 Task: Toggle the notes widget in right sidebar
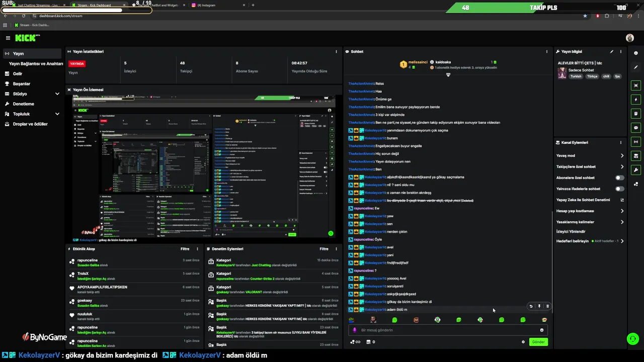click(x=636, y=114)
